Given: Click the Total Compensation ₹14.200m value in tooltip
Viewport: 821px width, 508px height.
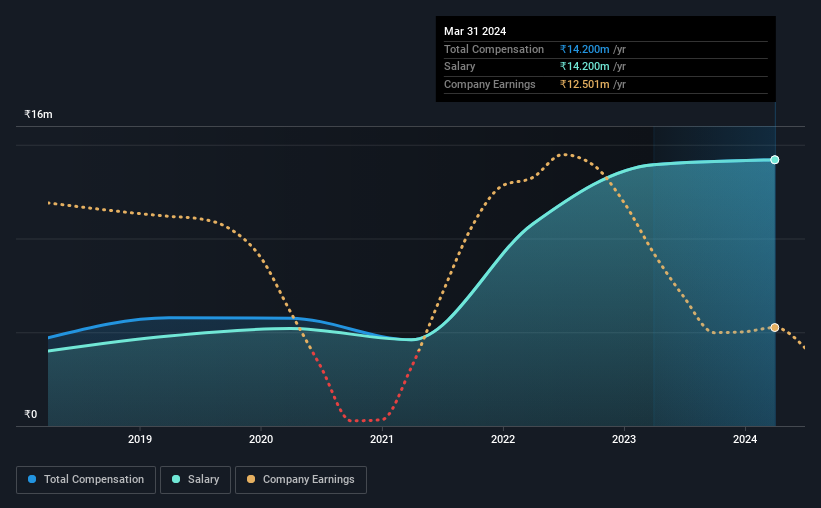Looking at the screenshot, I should point(584,49).
